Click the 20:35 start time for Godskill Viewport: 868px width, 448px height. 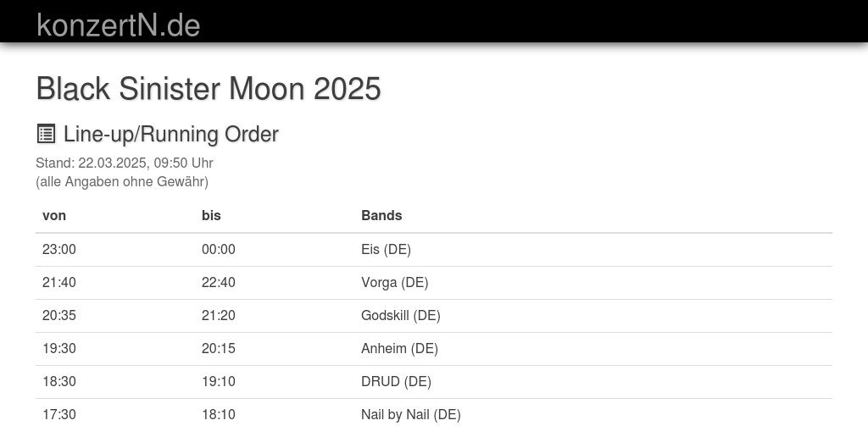click(59, 315)
